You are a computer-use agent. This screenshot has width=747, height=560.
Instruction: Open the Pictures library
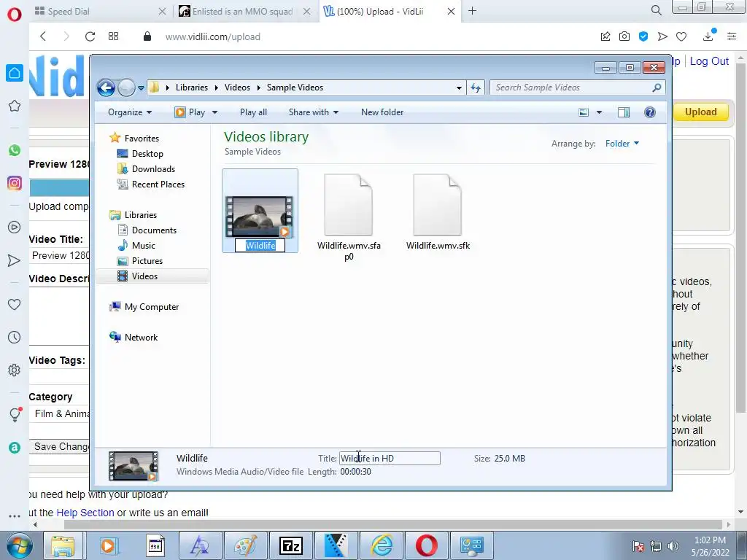pos(141,261)
